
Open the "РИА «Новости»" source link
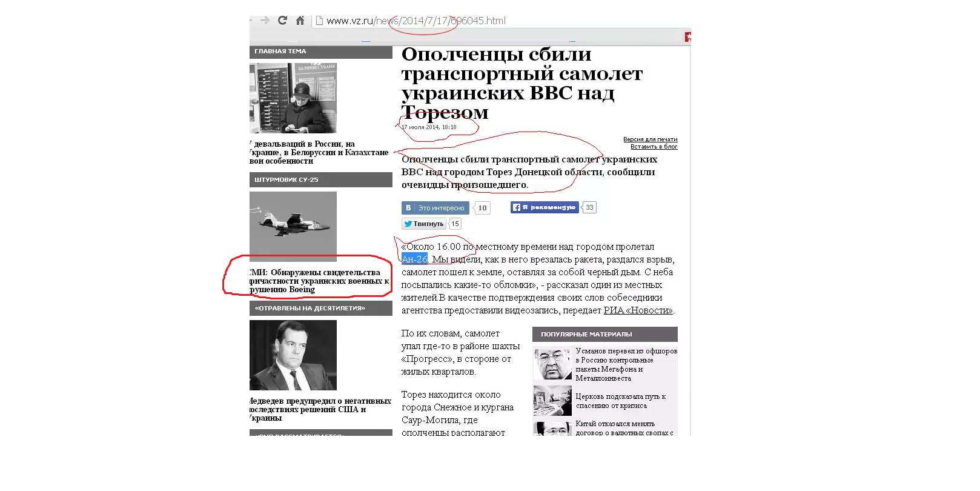[x=638, y=310]
